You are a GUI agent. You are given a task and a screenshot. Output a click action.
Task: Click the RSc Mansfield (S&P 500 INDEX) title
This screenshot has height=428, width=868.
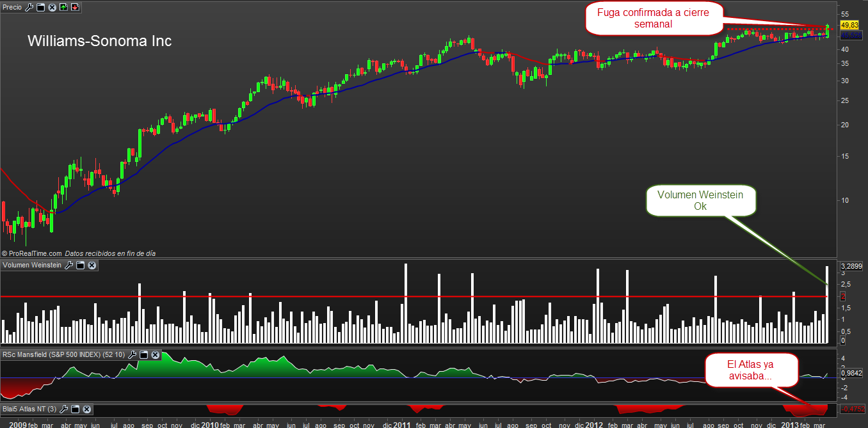(x=64, y=354)
